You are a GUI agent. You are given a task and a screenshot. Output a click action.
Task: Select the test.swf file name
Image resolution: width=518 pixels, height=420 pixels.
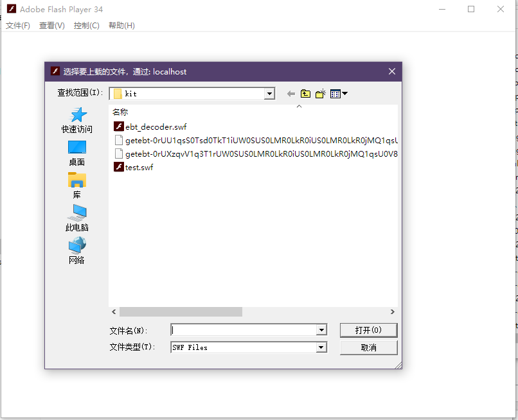point(139,168)
